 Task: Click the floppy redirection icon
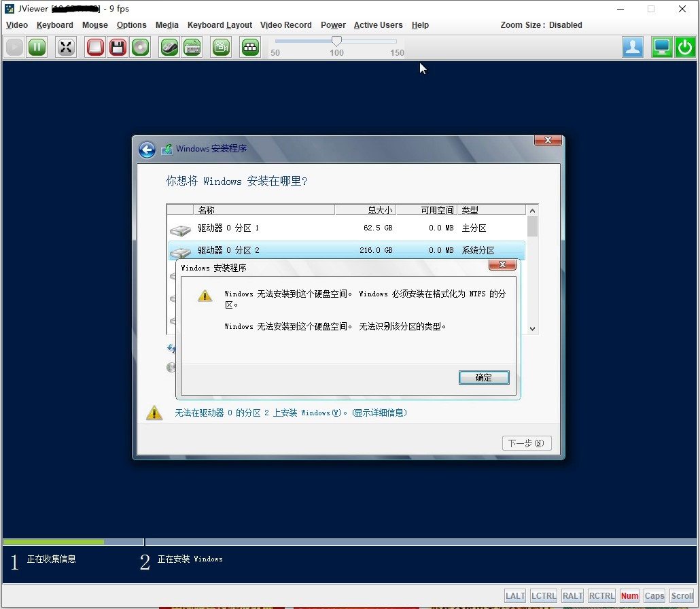pyautogui.click(x=118, y=47)
